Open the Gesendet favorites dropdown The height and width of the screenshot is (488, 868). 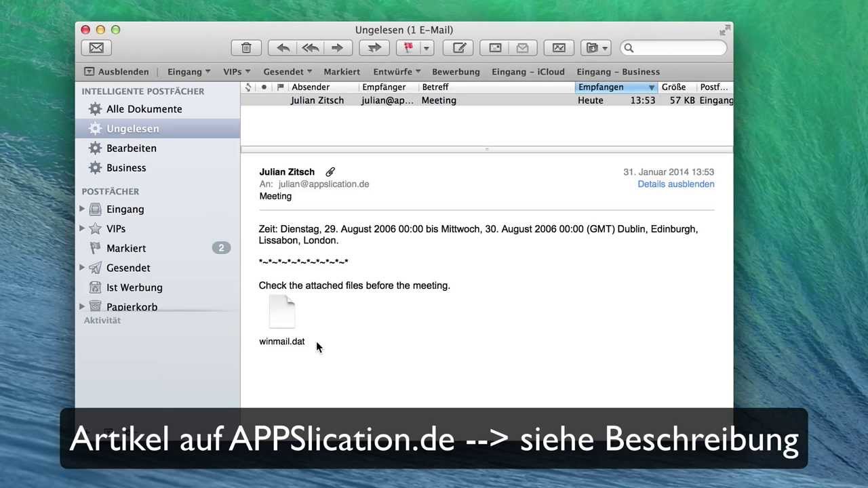pyautogui.click(x=288, y=72)
